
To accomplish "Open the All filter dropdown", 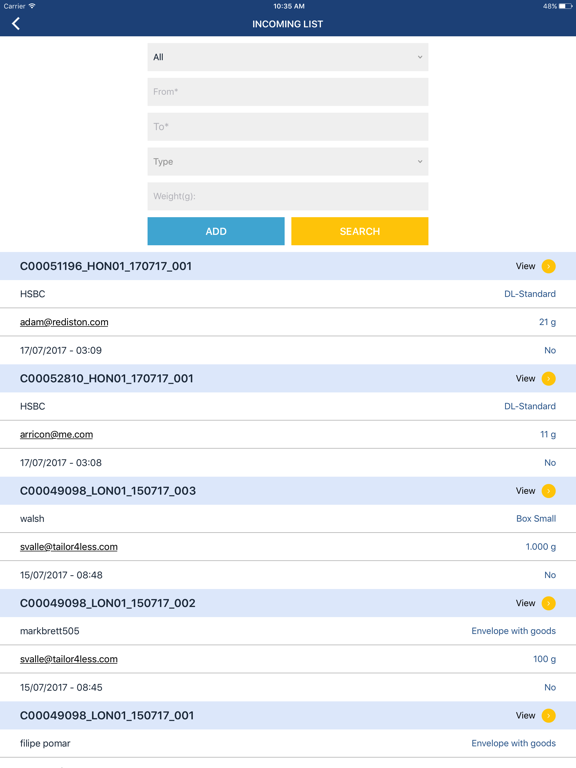I will click(x=288, y=57).
